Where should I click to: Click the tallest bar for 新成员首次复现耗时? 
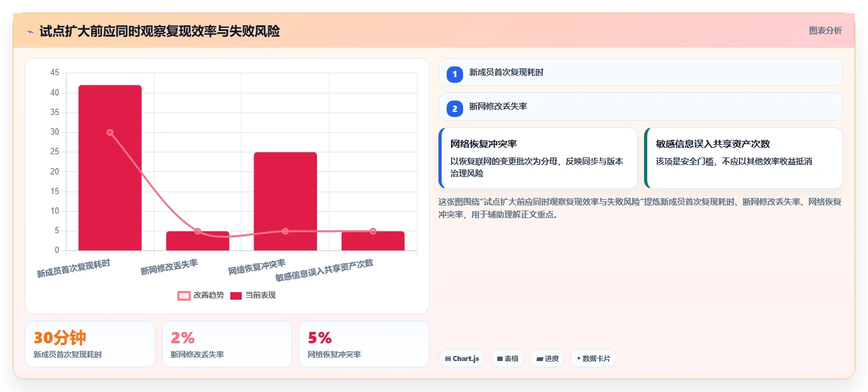(110, 168)
